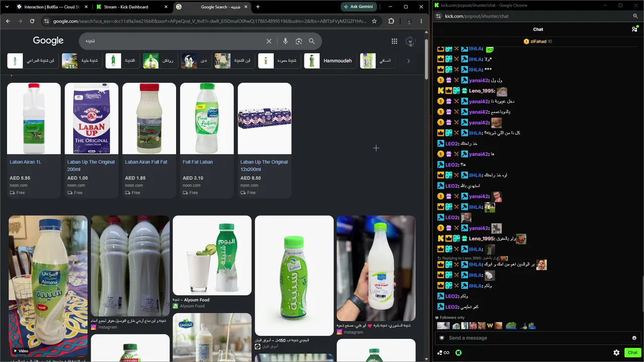The width and height of the screenshot is (644, 362).
Task: Open site information icon beside google.com URL
Action: 47,21
